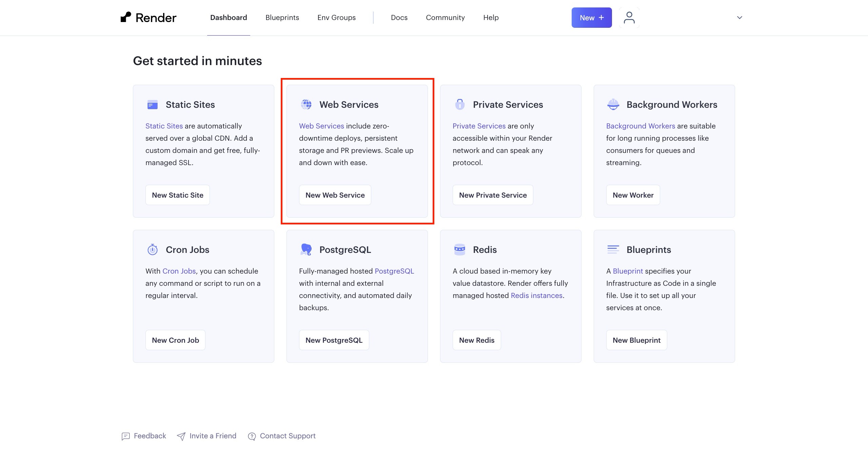Click the New Worker button
Screen dimensions: 868x458
[x=633, y=195]
